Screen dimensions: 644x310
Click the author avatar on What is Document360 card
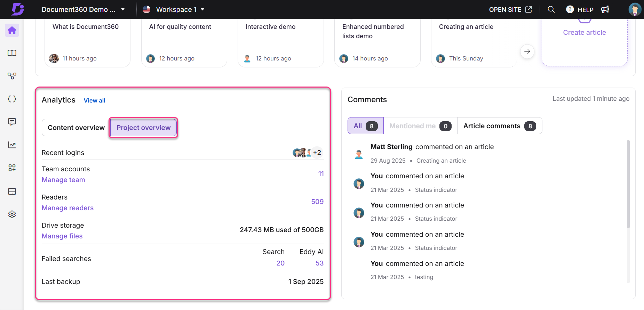tap(54, 58)
